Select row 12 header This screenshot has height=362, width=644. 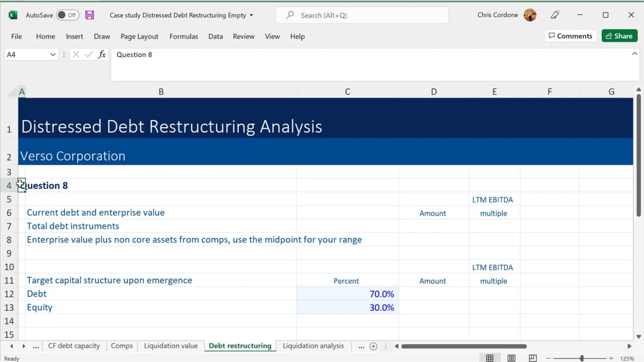coord(9,294)
